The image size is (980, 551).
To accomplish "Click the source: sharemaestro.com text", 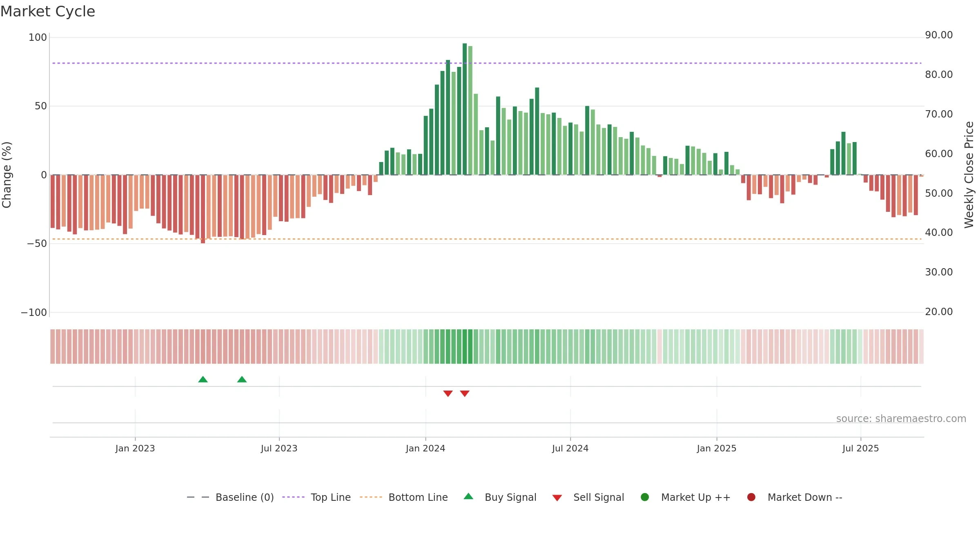I will click(x=901, y=419).
